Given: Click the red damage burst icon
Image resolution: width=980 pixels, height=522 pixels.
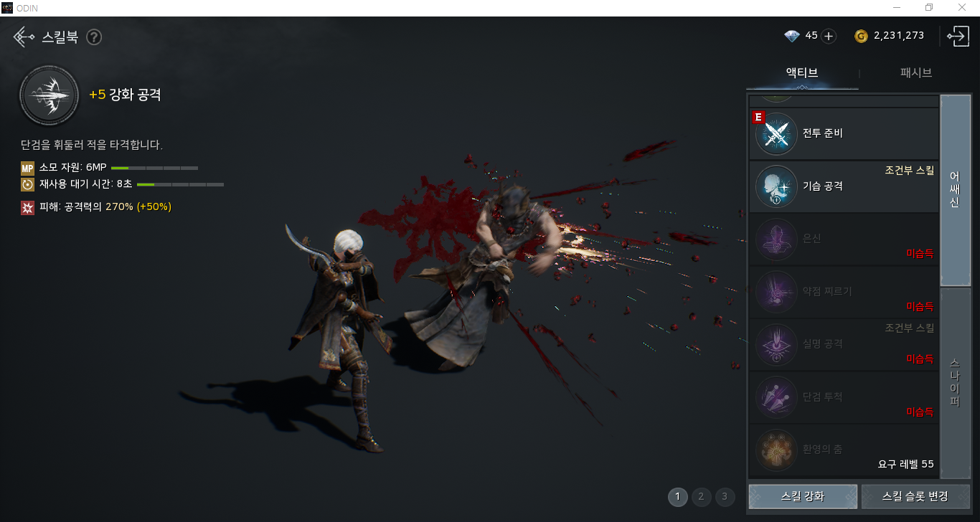Looking at the screenshot, I should (27, 207).
